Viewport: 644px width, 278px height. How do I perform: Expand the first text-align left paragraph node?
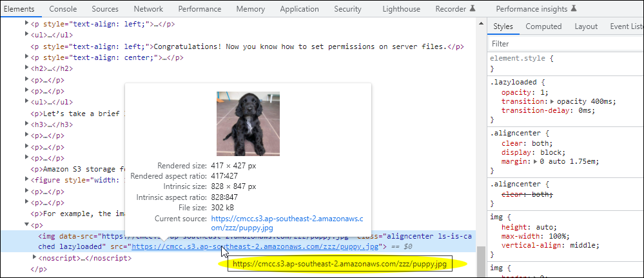point(27,24)
